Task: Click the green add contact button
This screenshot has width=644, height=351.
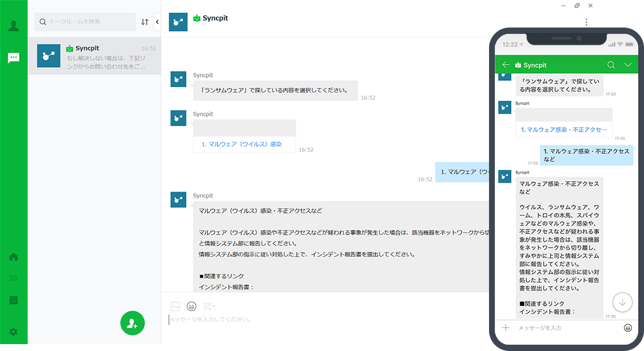Action: pyautogui.click(x=132, y=323)
